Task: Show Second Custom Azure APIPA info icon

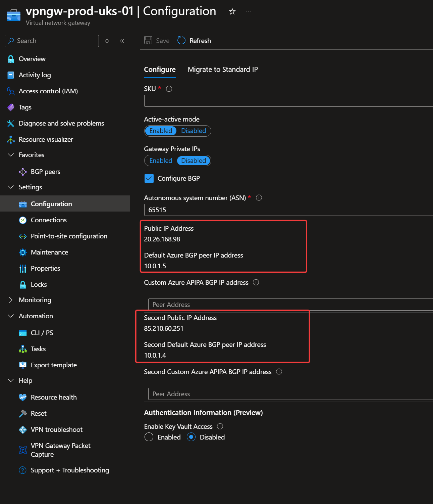Action: (x=279, y=372)
